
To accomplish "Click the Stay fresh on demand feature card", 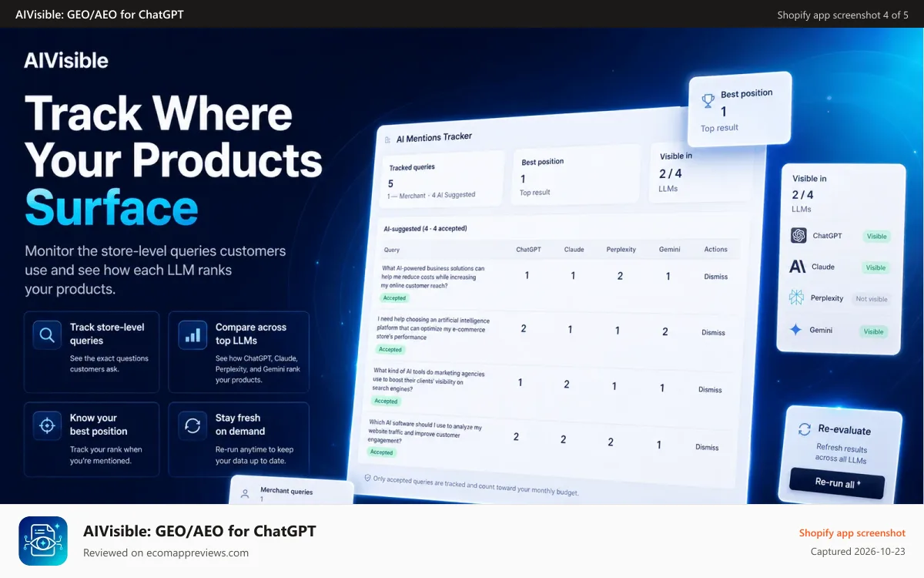I will (239, 439).
